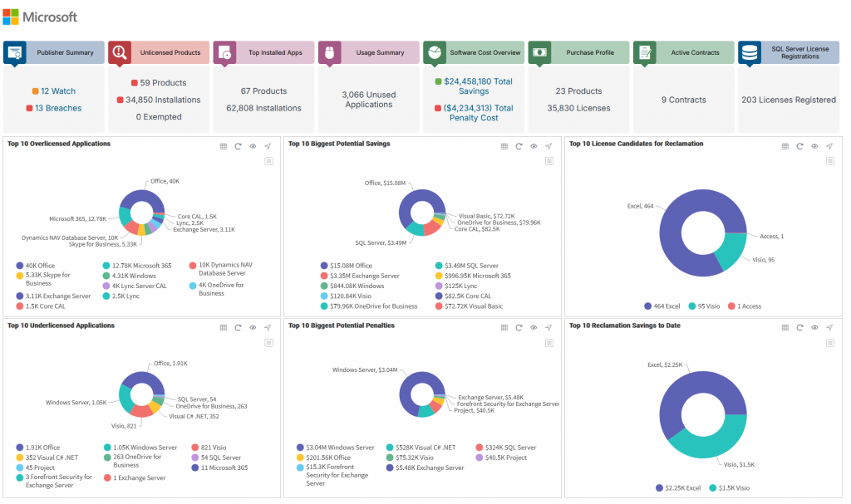Toggle eye visibility on License Candidates for Reclamation
The height and width of the screenshot is (504, 851).
814,146
